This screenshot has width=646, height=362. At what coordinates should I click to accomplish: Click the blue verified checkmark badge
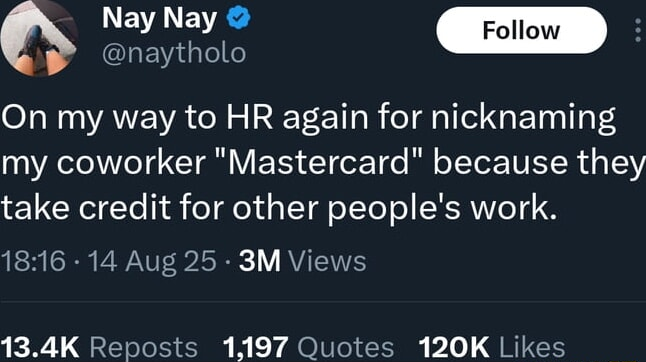point(239,19)
